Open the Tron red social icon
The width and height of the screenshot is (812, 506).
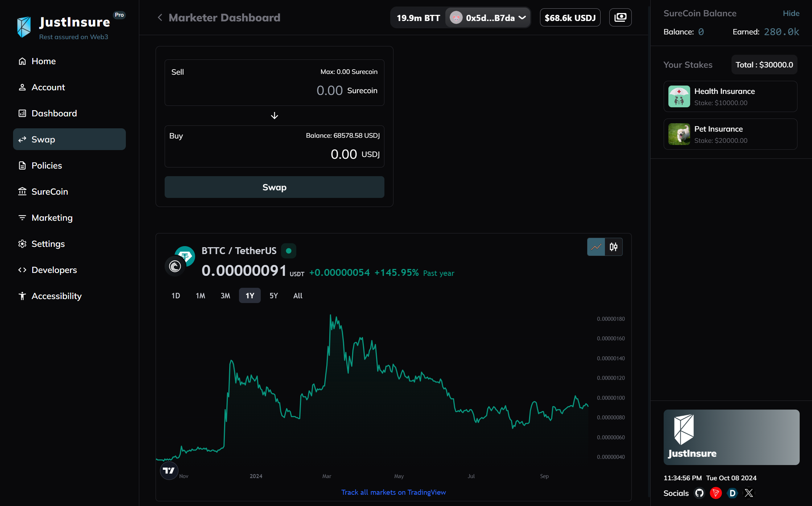click(716, 493)
